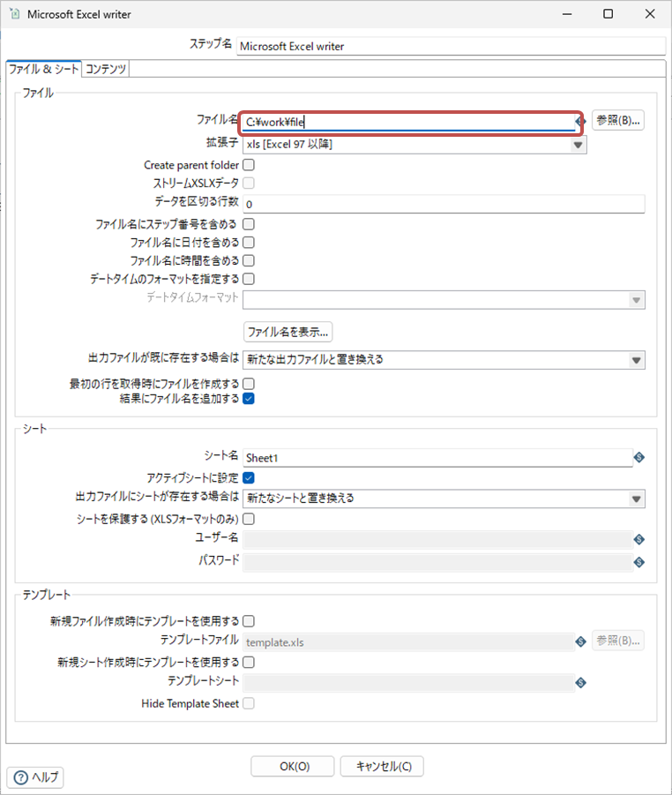Click variable icon beside ファイル名 field
The image size is (672, 795).
click(x=581, y=122)
